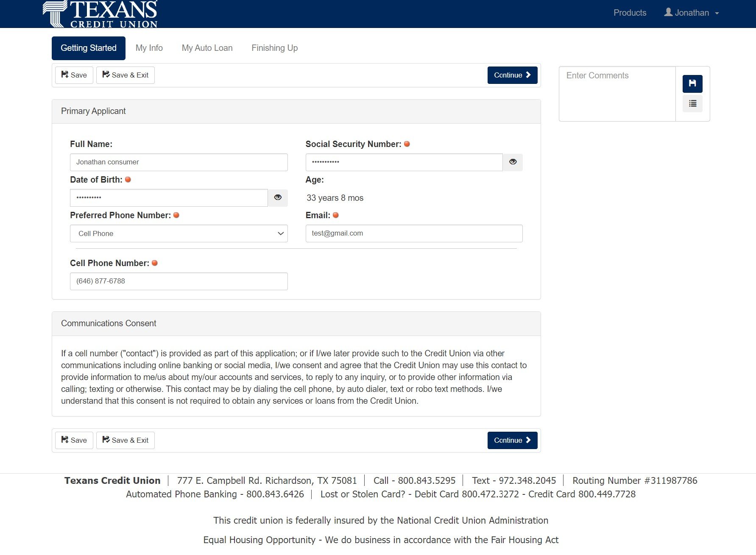Open the Products menu
The width and height of the screenshot is (756, 555).
630,13
